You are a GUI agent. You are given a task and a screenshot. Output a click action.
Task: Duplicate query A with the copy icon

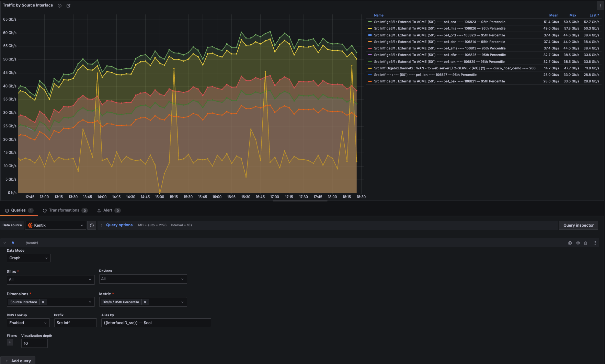(570, 243)
